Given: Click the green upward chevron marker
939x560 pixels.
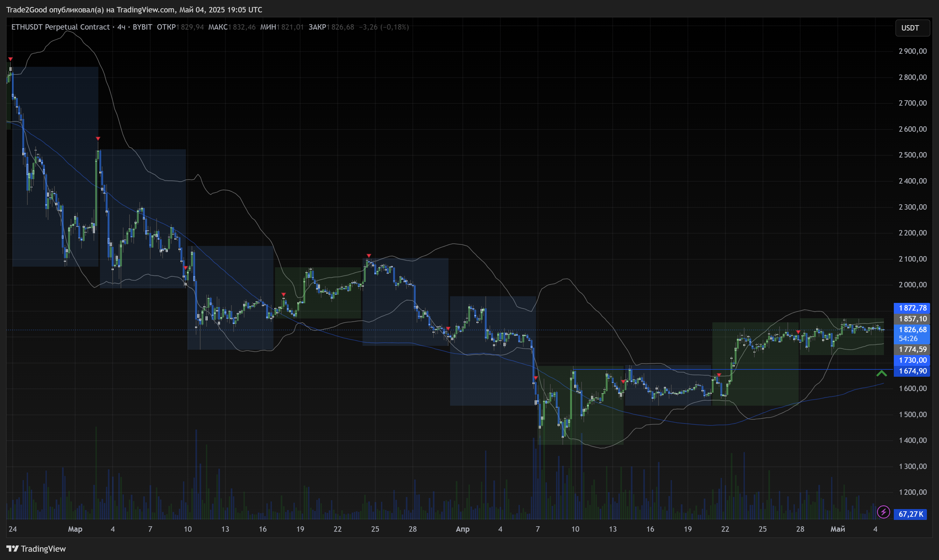Looking at the screenshot, I should pyautogui.click(x=881, y=373).
